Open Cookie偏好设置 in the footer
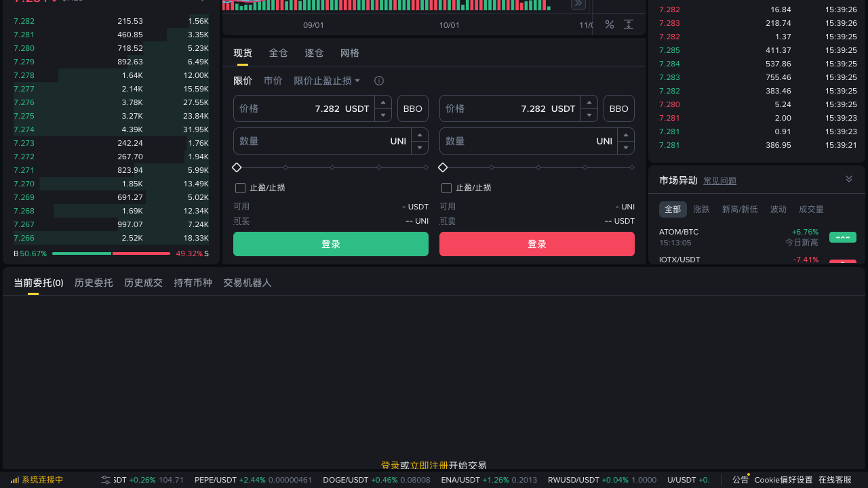 click(783, 480)
